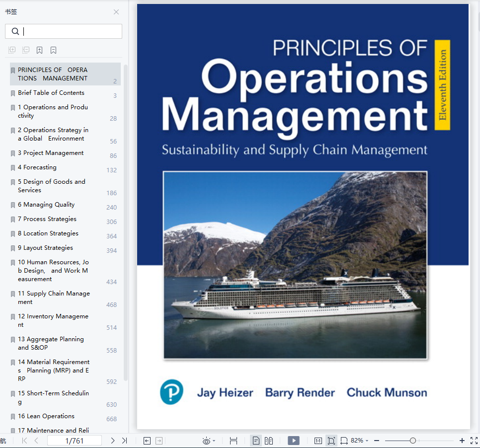Jump to 1 Operations and Productivity bookmark

65,111
